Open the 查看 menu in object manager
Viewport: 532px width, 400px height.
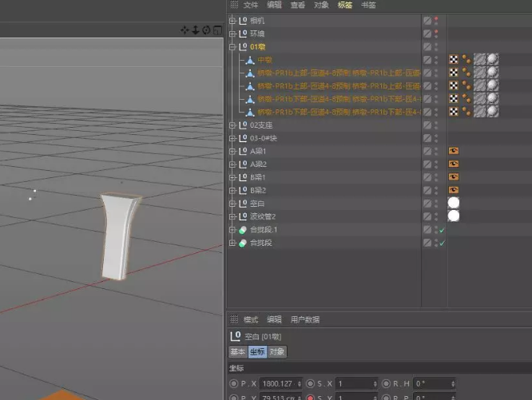tap(298, 5)
